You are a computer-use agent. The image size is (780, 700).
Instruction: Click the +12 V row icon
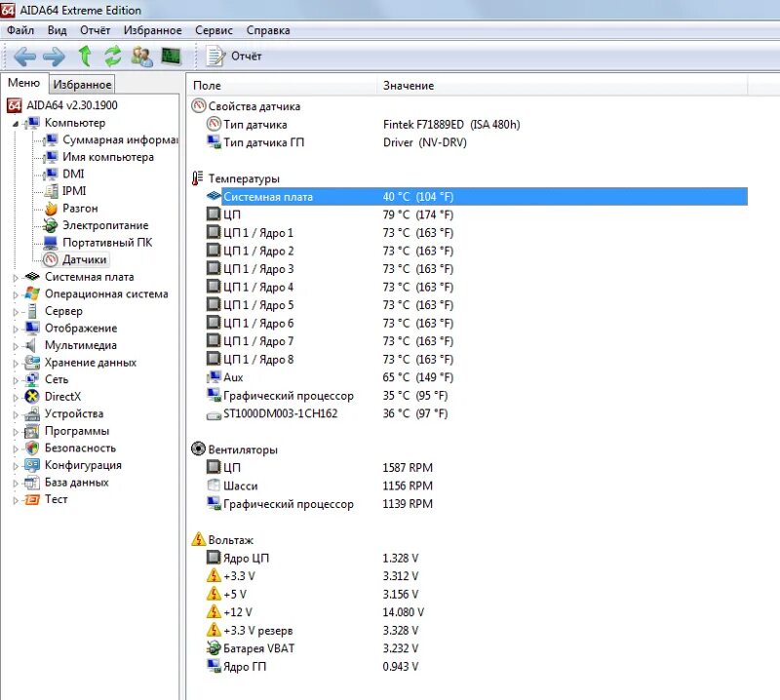214,611
